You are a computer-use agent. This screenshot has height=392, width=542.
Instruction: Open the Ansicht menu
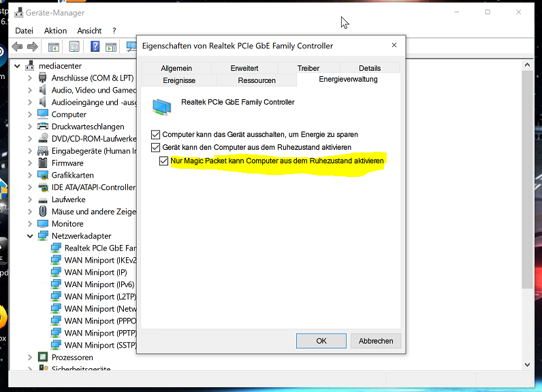(x=89, y=31)
